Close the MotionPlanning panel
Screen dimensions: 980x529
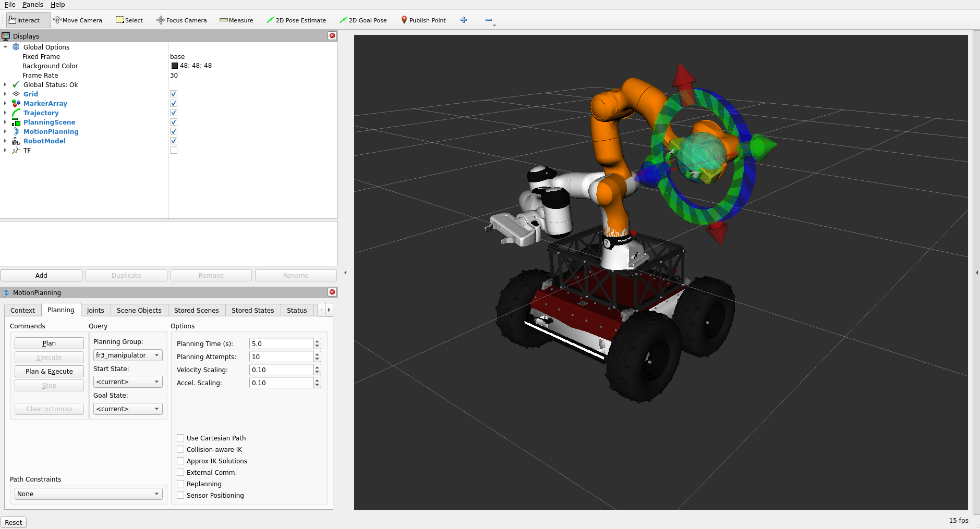click(332, 292)
